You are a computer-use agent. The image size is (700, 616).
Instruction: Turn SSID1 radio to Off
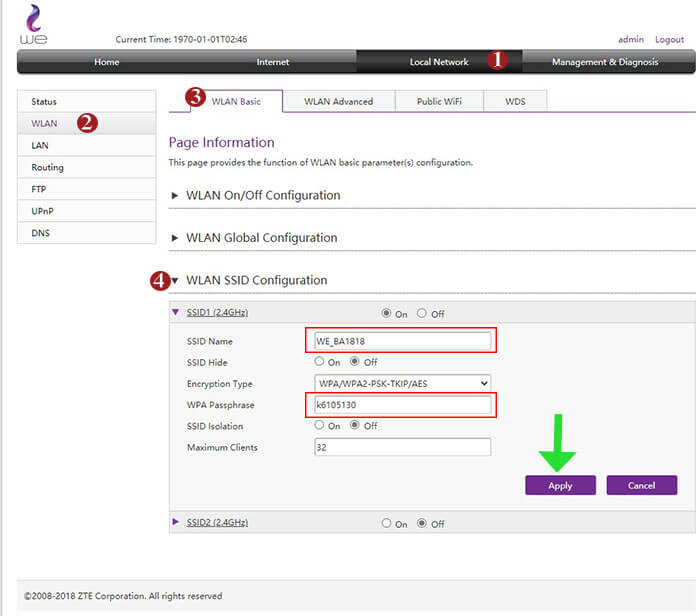422,313
